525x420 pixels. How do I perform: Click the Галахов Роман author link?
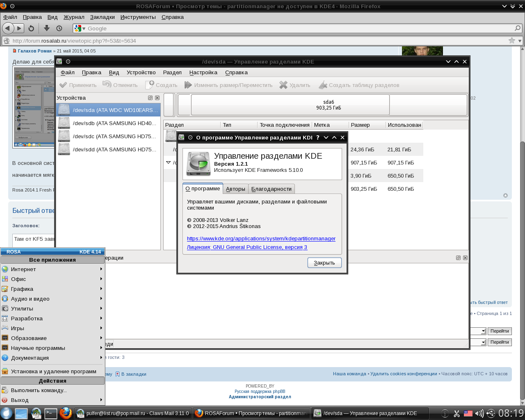point(35,51)
